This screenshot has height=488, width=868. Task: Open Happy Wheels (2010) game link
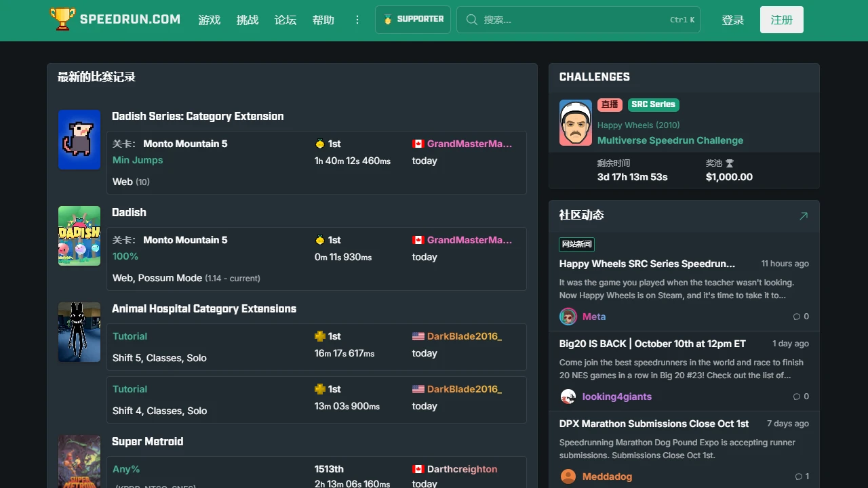pos(638,125)
